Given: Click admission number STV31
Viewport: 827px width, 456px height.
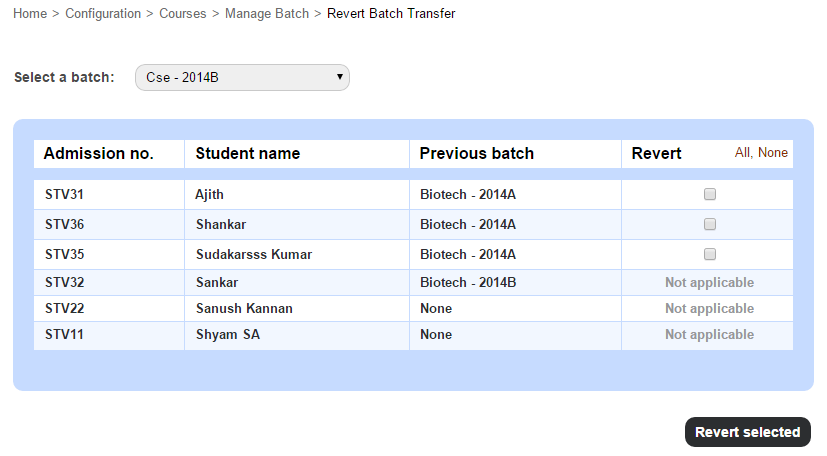Looking at the screenshot, I should (x=64, y=195).
